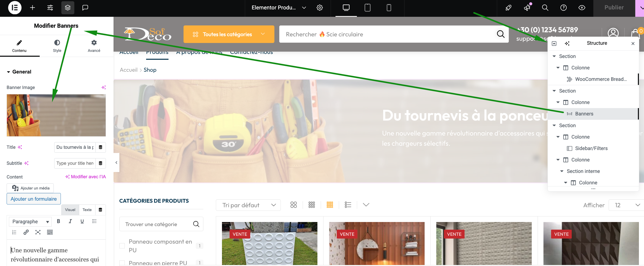Image resolution: width=644 pixels, height=266 pixels.
Task: Insert numbered list in editor
Action: point(14,232)
